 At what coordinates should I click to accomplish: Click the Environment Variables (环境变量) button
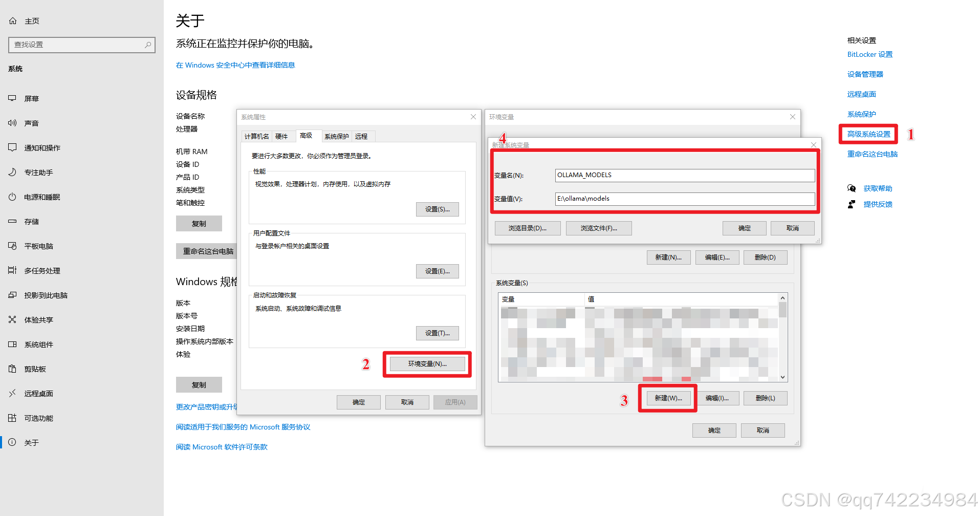pos(427,364)
